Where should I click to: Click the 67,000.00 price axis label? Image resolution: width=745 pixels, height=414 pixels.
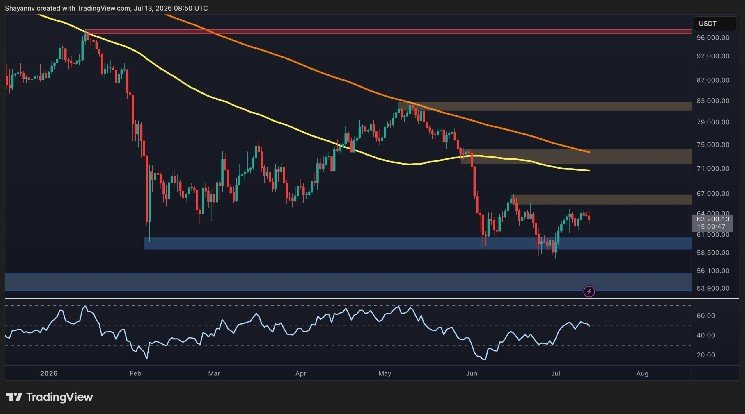point(713,193)
